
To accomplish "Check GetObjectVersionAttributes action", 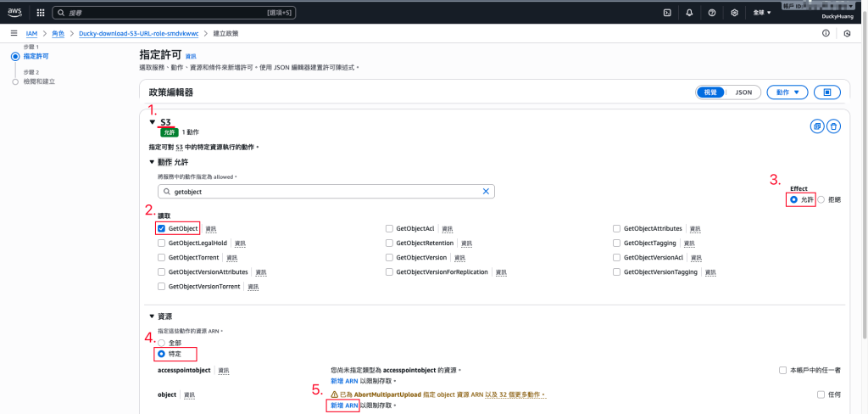I will click(x=161, y=272).
